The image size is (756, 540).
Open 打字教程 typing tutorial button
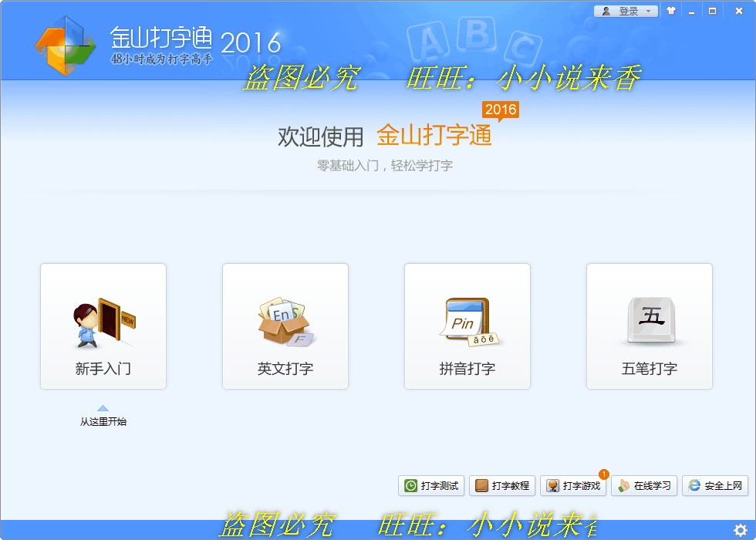pyautogui.click(x=502, y=485)
